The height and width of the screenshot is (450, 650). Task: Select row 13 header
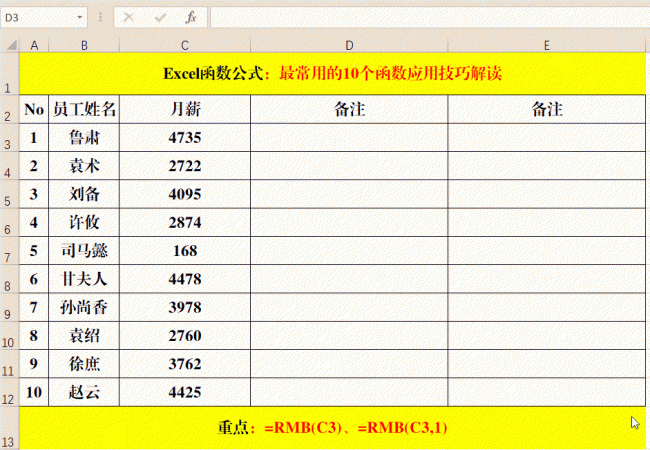point(8,428)
